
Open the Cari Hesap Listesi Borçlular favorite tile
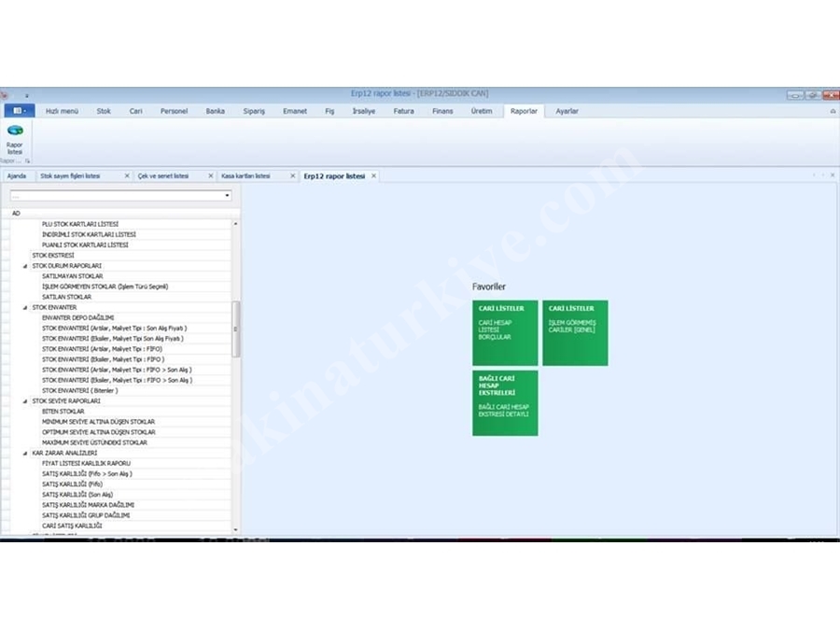[x=505, y=332]
